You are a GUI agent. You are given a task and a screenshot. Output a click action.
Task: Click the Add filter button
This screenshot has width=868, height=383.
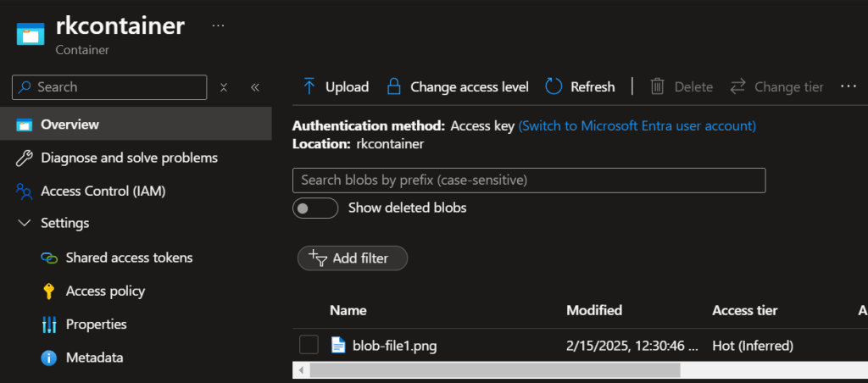(353, 258)
